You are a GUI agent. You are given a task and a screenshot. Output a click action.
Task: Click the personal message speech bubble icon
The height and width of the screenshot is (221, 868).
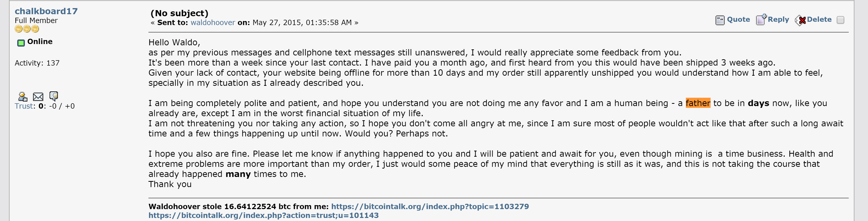[53, 96]
